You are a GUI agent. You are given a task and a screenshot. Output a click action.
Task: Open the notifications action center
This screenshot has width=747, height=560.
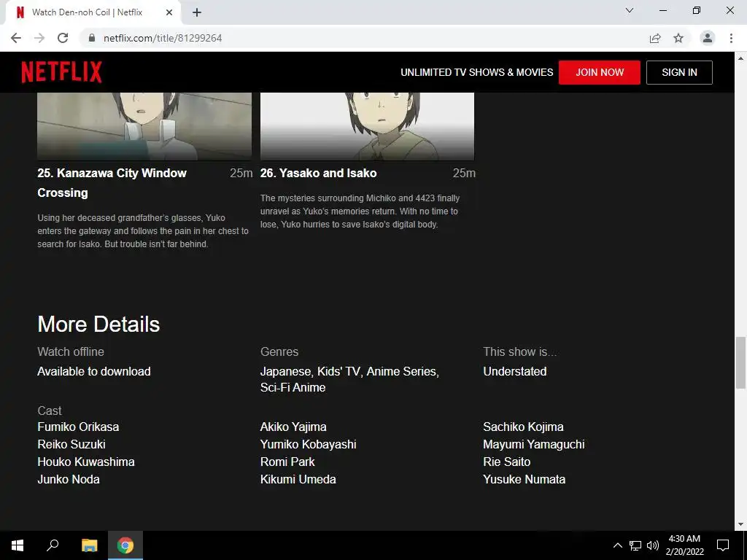(723, 545)
